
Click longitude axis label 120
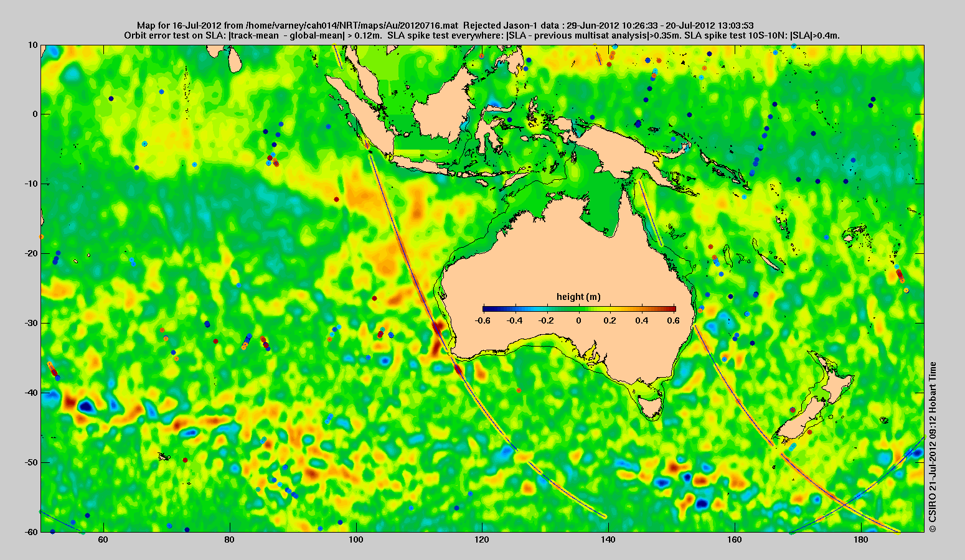click(482, 540)
